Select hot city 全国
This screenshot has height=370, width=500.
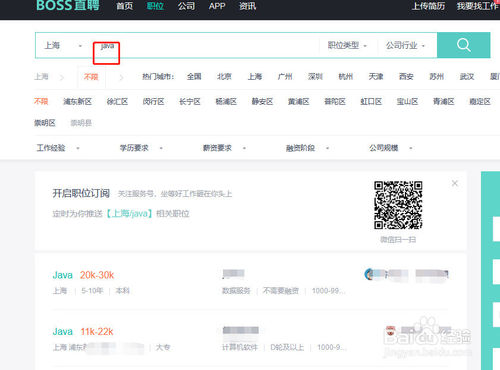[x=194, y=77]
